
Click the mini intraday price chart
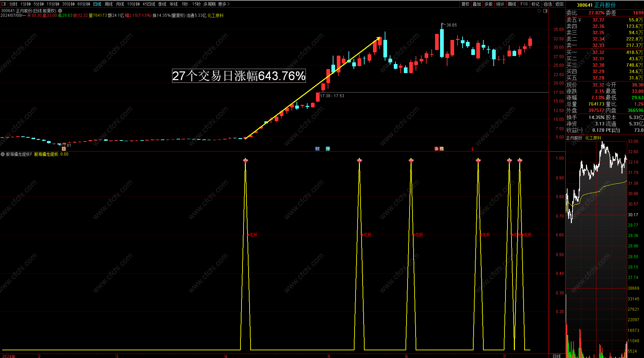[596, 215]
